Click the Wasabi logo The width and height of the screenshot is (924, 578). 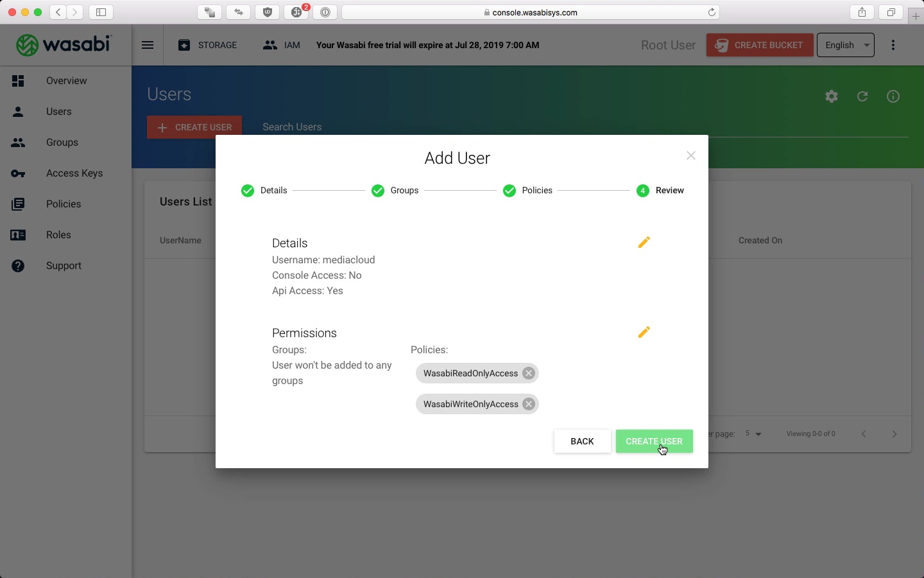tap(64, 44)
